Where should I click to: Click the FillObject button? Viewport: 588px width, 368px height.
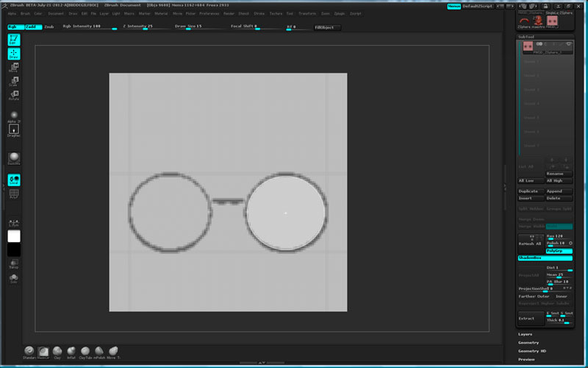(x=327, y=27)
